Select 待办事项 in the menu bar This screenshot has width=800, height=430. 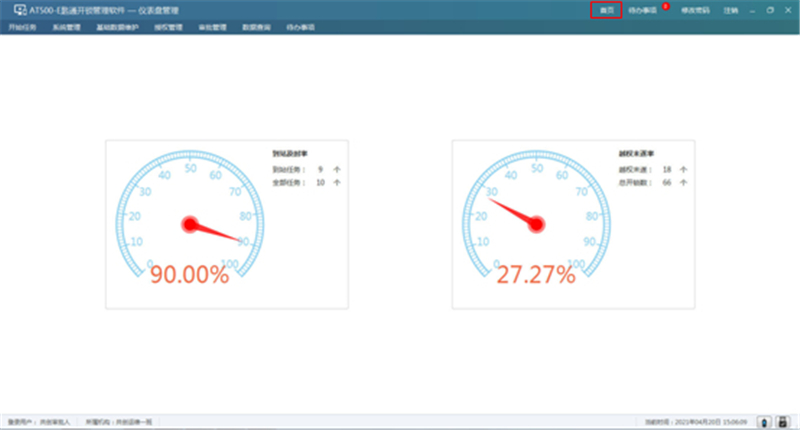pos(300,28)
